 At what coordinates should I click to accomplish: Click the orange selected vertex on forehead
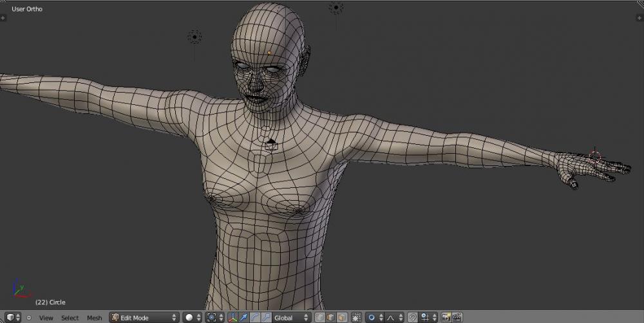click(269, 52)
